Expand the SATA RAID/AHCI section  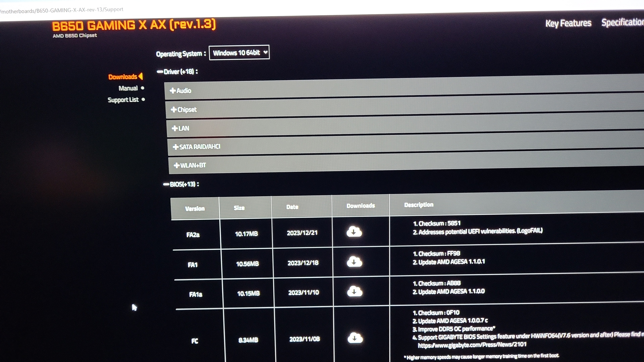[x=197, y=147]
